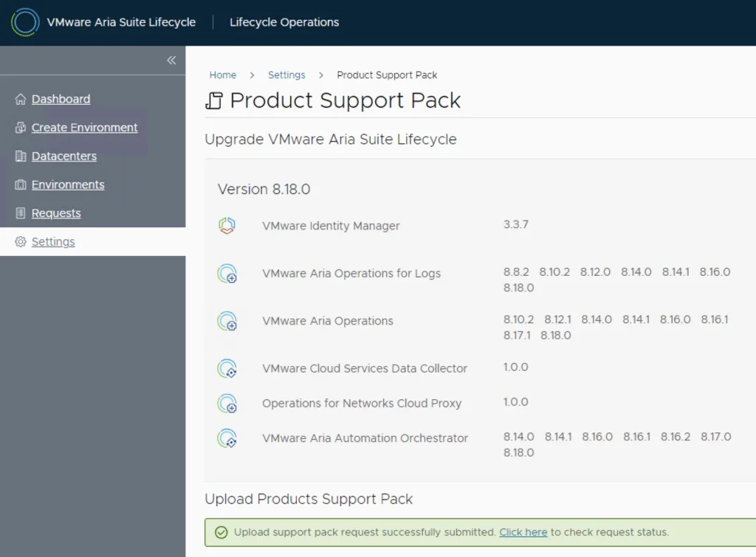Click the Dashboard home icon

[x=20, y=100]
